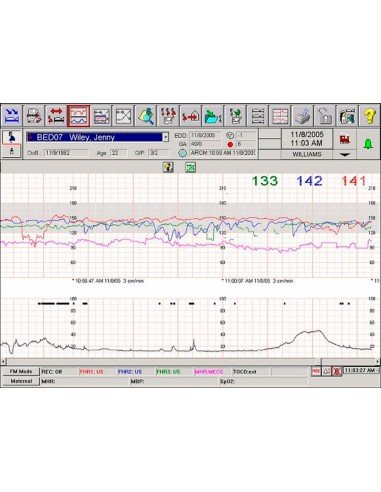This screenshot has height=492, width=381.
Task: Select the small baby icon below mother icon
Action: [12, 151]
